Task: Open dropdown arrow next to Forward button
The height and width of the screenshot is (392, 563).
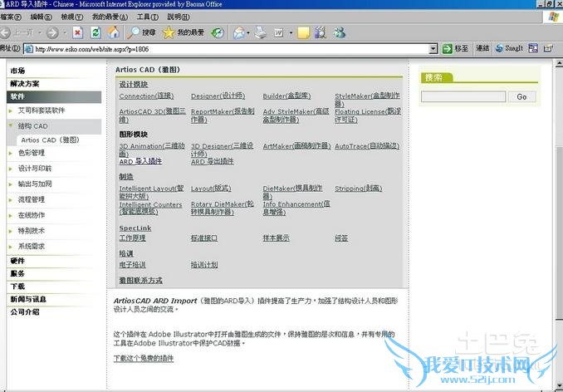Action: point(65,33)
